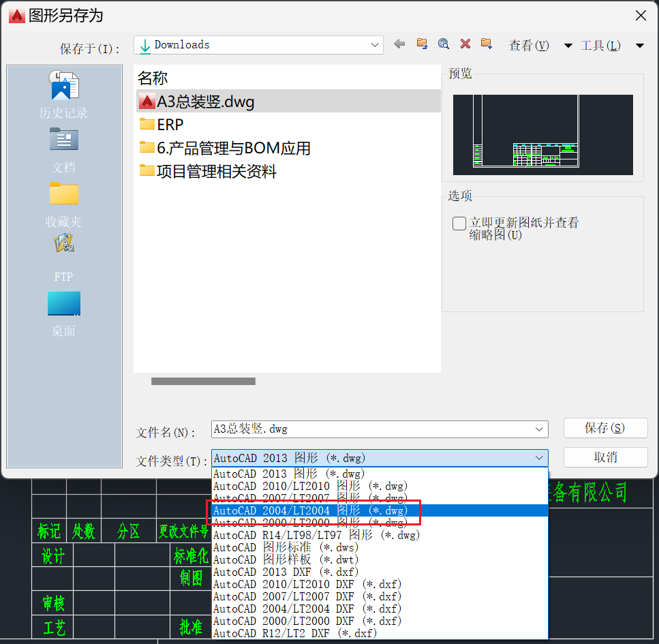Choose AutoCAD 2000/LT2000 图形 (*.dwg) option

(380, 523)
